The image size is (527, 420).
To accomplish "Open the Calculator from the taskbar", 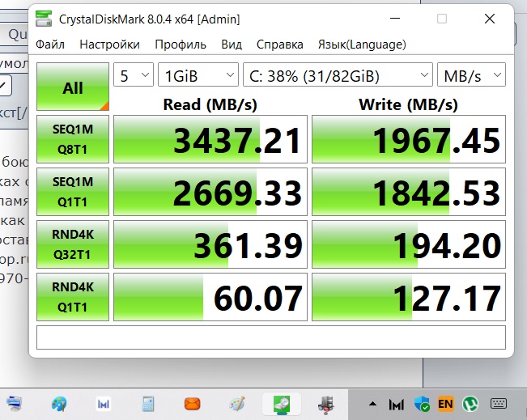I will click(148, 404).
